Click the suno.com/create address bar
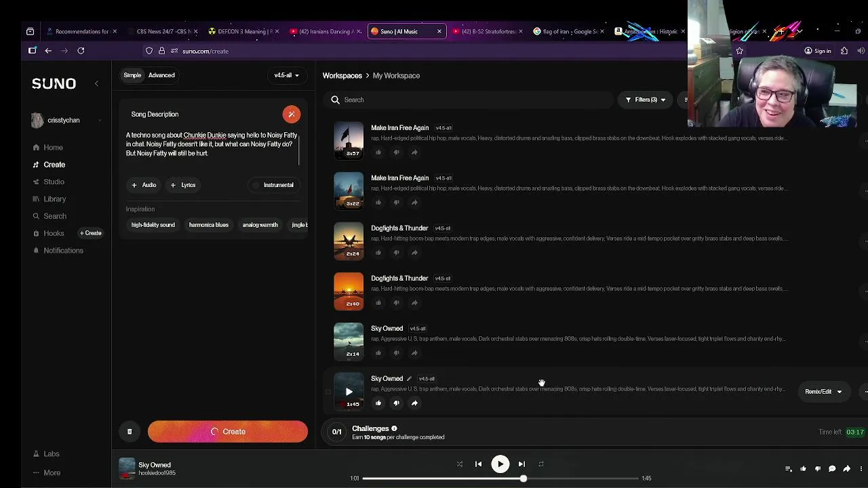This screenshot has height=488, width=868. [x=205, y=51]
